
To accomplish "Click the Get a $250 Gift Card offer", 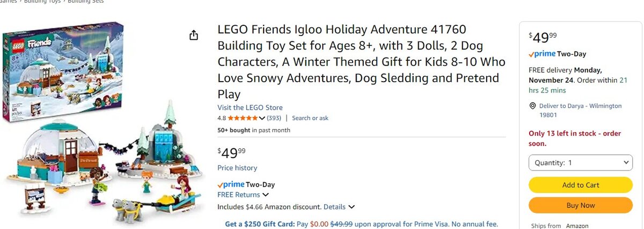I will tap(259, 224).
